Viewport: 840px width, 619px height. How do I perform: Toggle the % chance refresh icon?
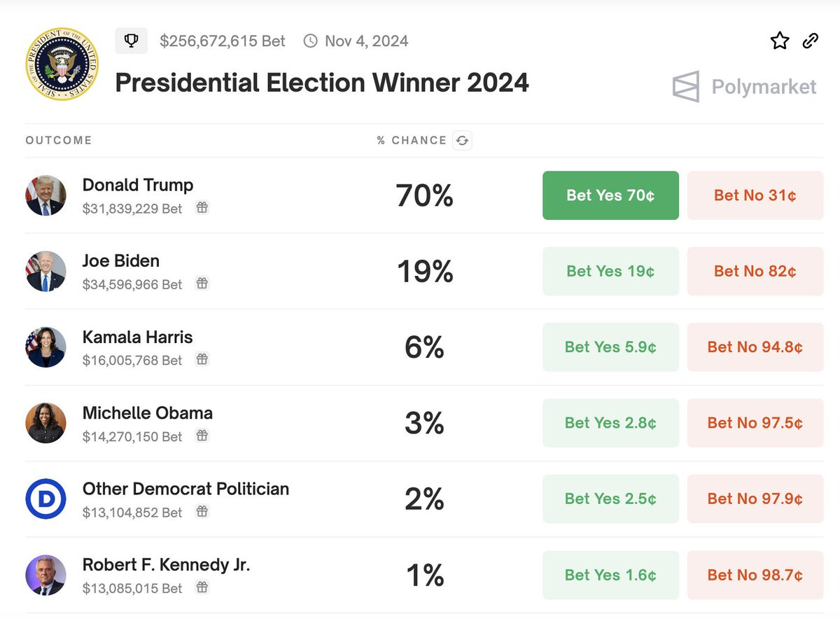462,141
